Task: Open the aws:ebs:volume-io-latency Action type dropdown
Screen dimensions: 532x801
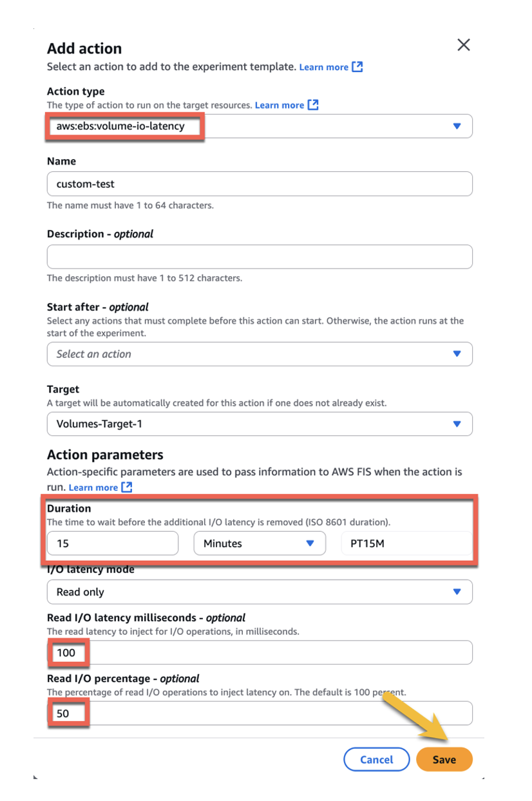Action: [258, 126]
